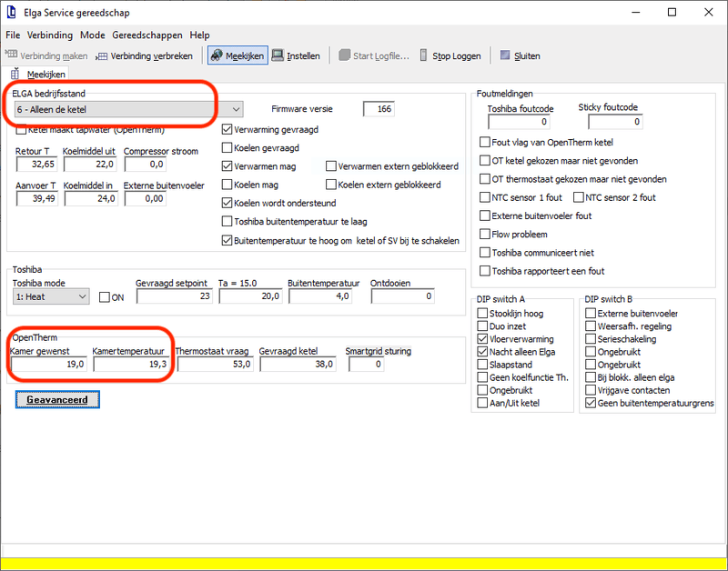728x571 pixels.
Task: Toggle DIP switch A Stooklijn hoog
Action: 482,313
